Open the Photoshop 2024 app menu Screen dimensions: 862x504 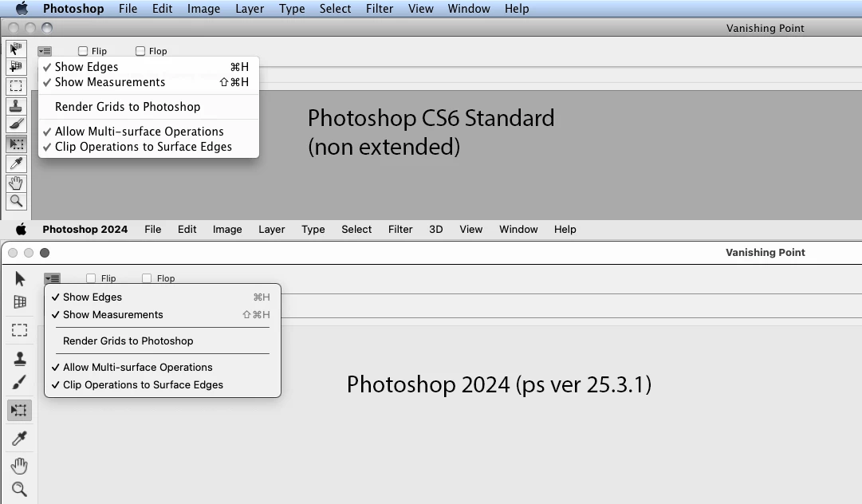[85, 229]
